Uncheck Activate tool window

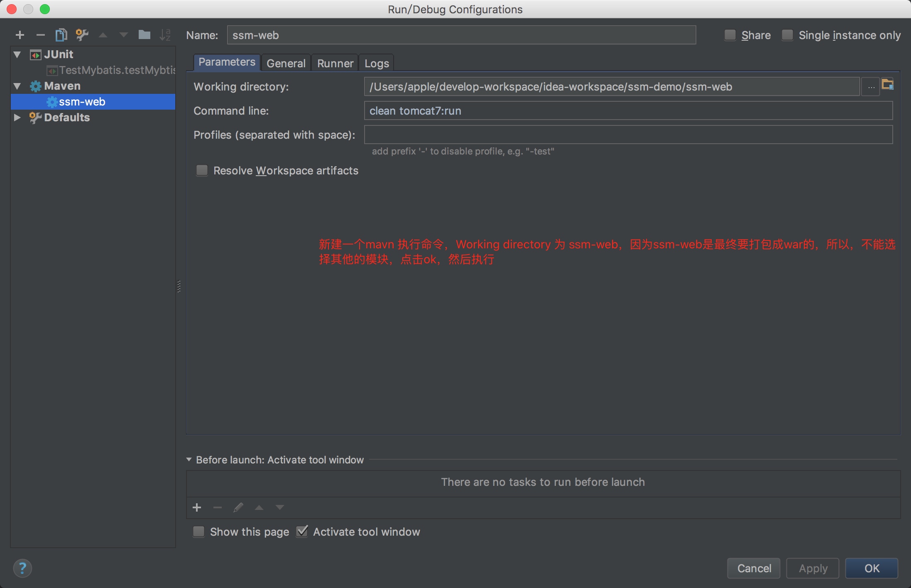pyautogui.click(x=302, y=532)
